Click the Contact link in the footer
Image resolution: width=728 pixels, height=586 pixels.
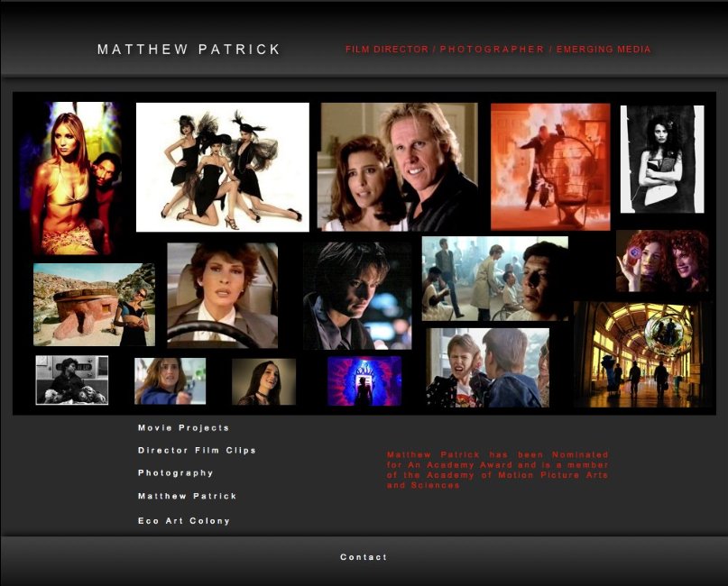[364, 557]
